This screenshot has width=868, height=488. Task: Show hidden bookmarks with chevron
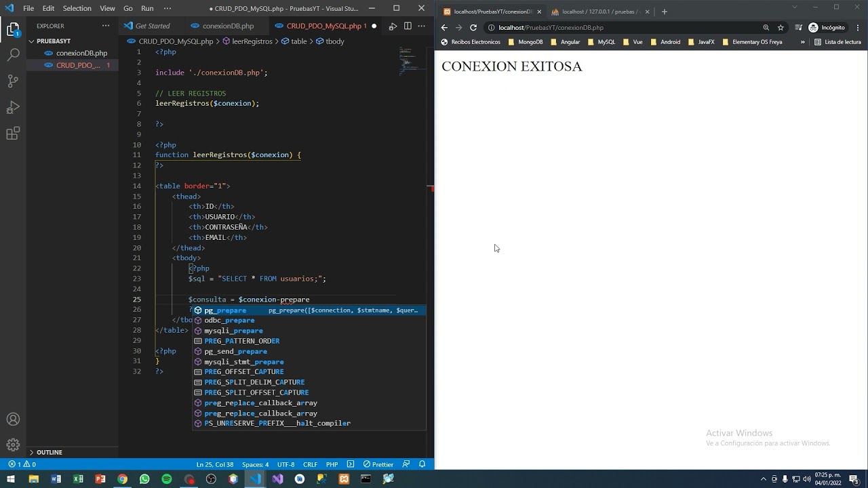point(803,42)
